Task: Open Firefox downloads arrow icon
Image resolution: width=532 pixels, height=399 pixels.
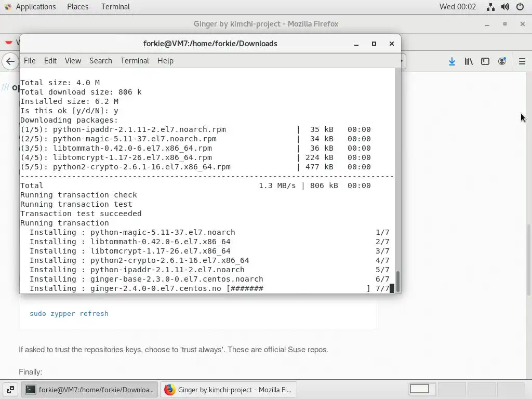Action: [x=452, y=61]
